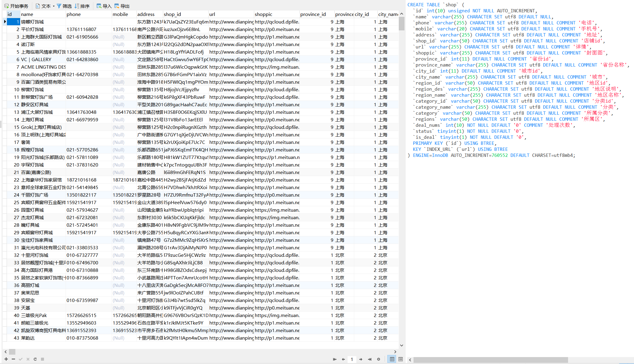
Task: Go to the next page arrow
Action: pos(361,359)
